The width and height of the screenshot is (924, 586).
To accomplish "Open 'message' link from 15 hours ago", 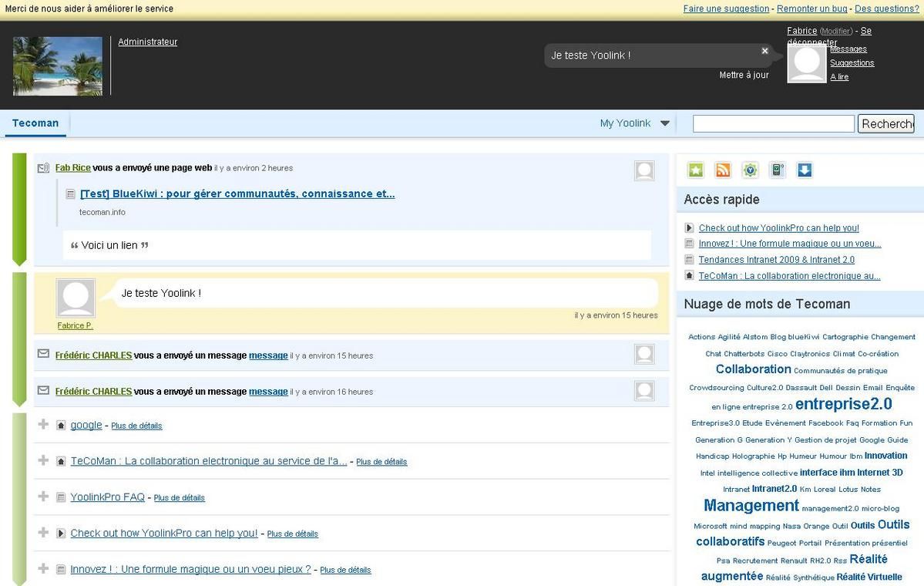I will (268, 355).
